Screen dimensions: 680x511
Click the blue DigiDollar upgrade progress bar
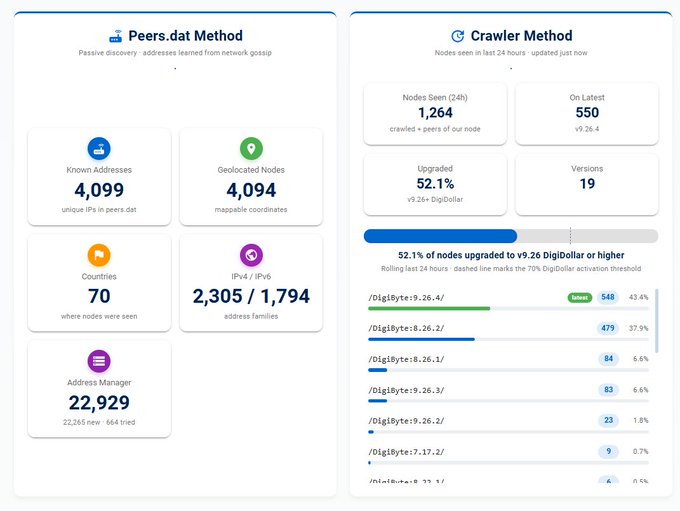coord(440,236)
